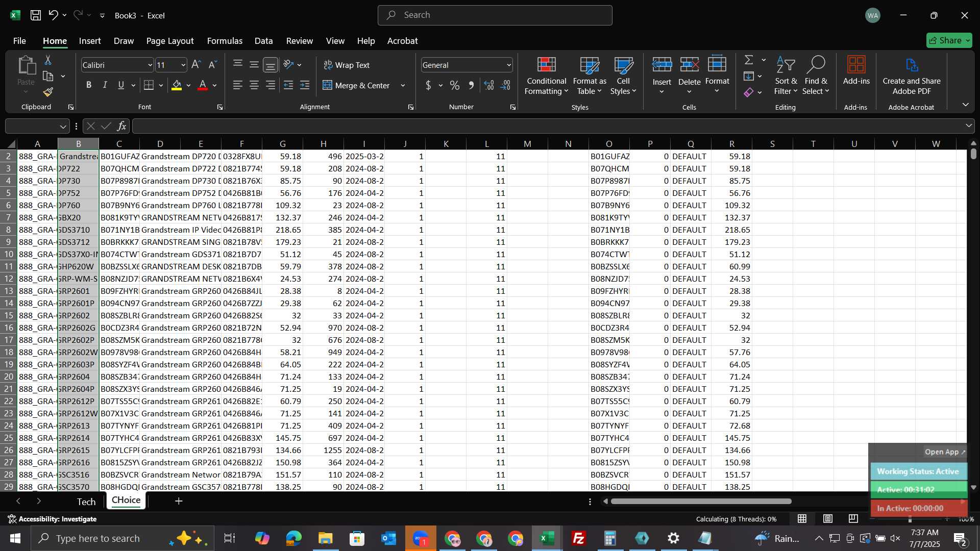Click the Clear eraser icon in Editing
The width and height of the screenshot is (980, 551).
coord(749,92)
